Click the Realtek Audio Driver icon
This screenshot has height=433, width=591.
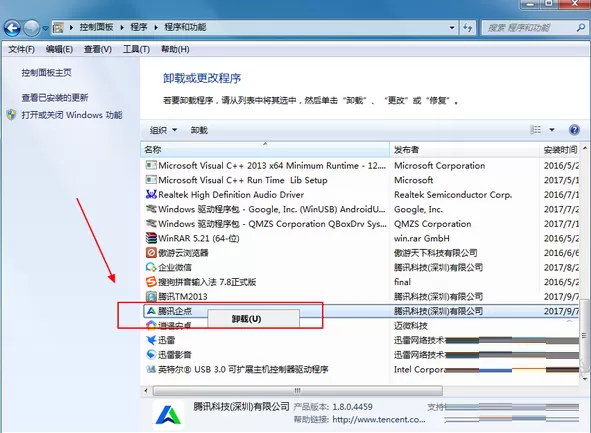[151, 194]
